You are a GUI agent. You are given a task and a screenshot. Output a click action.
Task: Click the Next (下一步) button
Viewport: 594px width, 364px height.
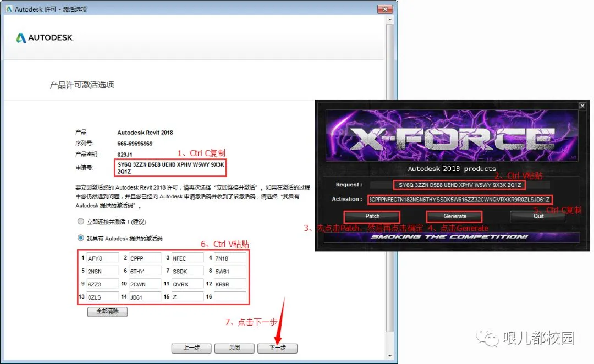pos(277,348)
